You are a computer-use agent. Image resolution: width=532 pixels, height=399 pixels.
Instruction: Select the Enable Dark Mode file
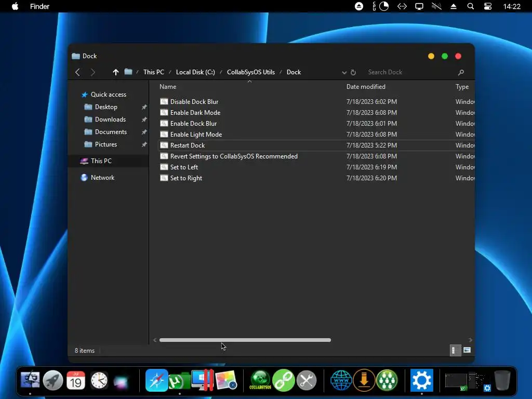coord(195,112)
